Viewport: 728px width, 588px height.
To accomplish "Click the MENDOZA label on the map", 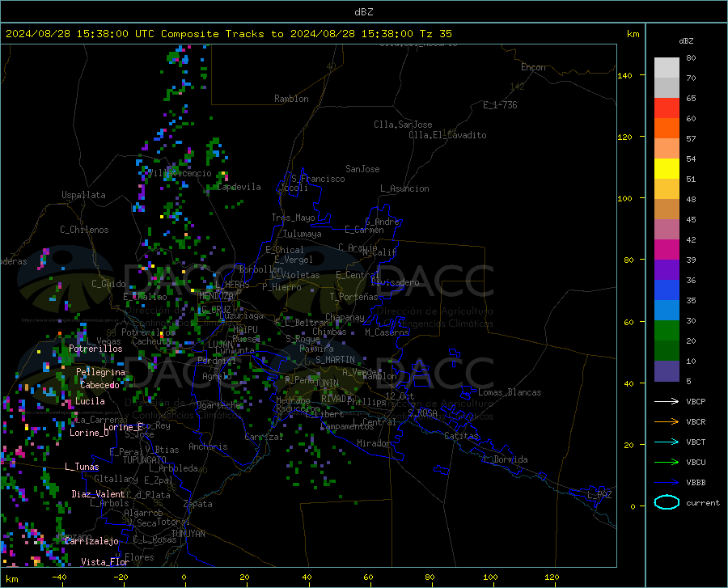I will [216, 296].
